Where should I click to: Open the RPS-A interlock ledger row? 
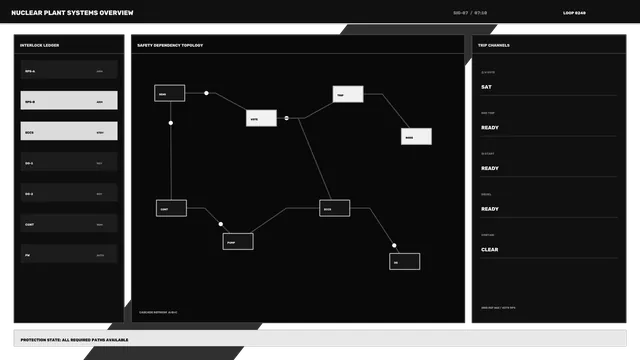[69, 70]
